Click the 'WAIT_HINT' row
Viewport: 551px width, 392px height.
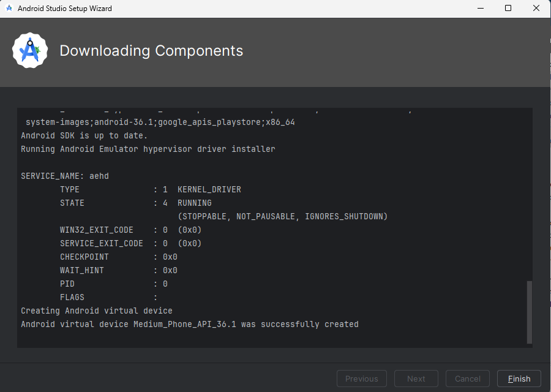(x=118, y=270)
